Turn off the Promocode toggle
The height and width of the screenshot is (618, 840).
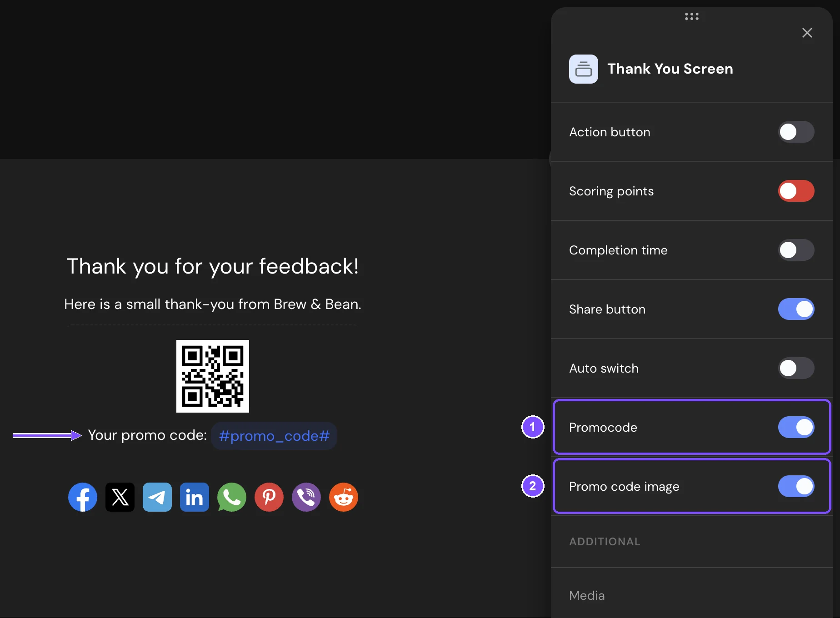point(796,427)
